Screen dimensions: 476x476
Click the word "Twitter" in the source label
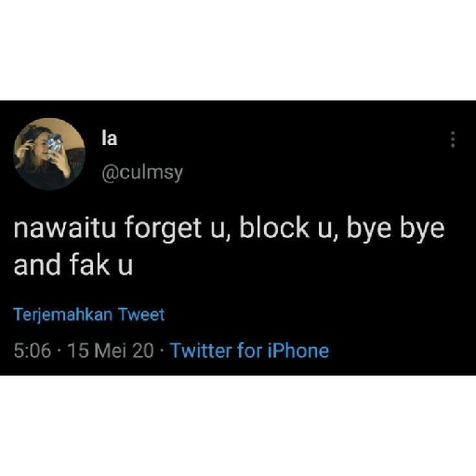pos(201,350)
